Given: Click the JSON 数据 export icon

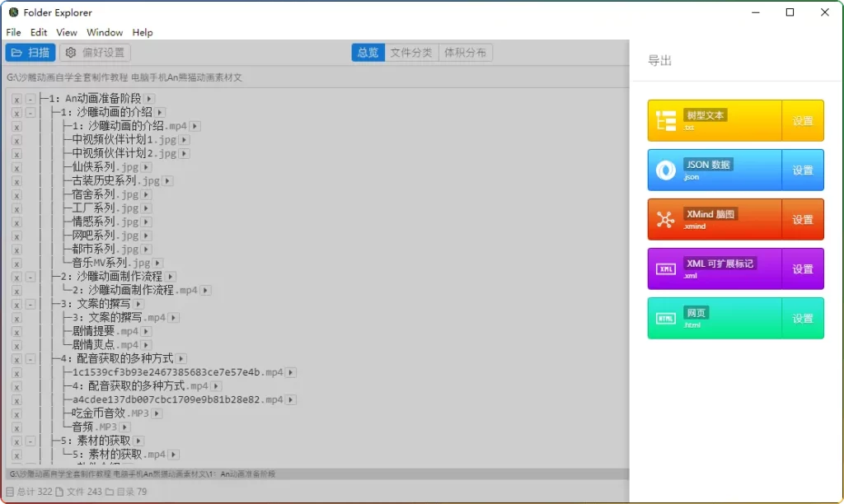Looking at the screenshot, I should (x=665, y=170).
